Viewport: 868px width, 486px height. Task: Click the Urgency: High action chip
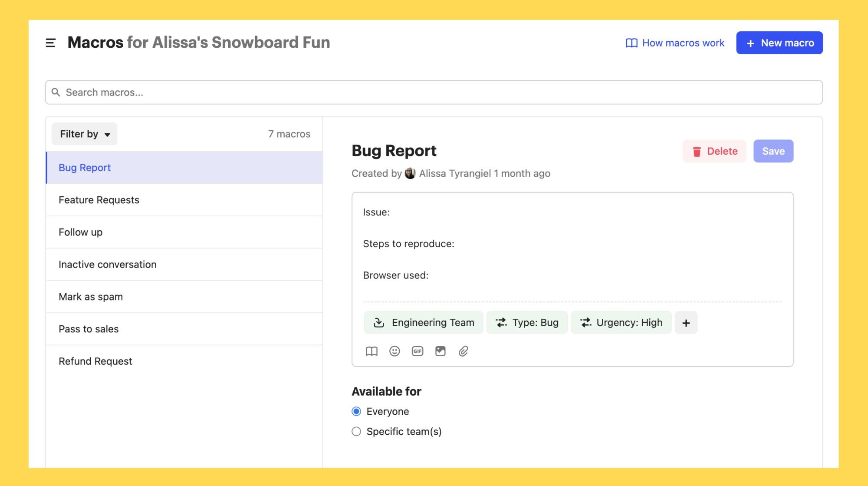(621, 323)
